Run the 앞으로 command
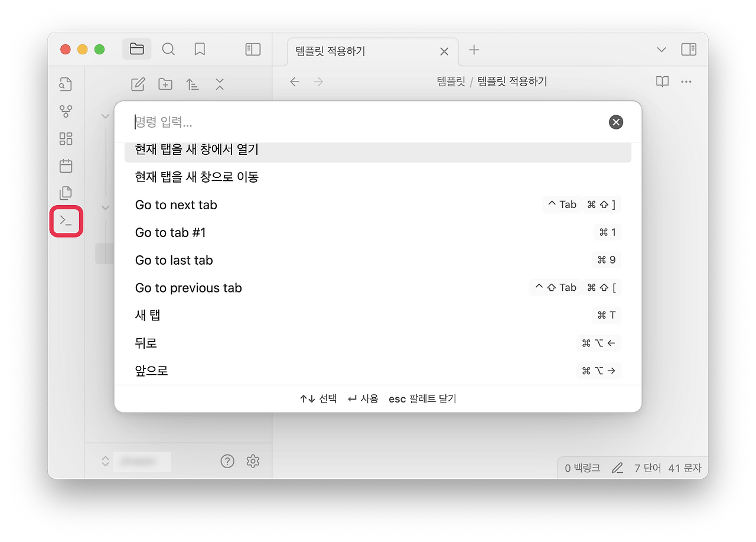This screenshot has width=756, height=542. (x=378, y=371)
